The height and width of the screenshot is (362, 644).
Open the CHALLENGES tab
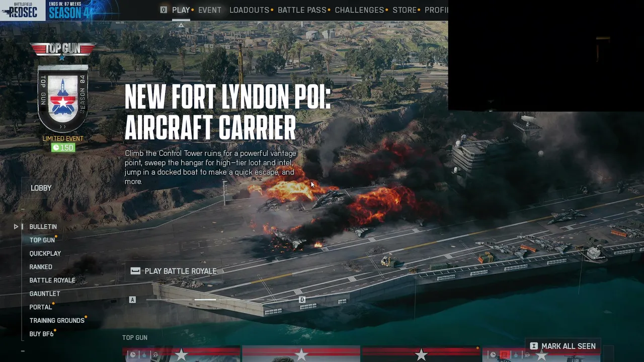tap(359, 10)
